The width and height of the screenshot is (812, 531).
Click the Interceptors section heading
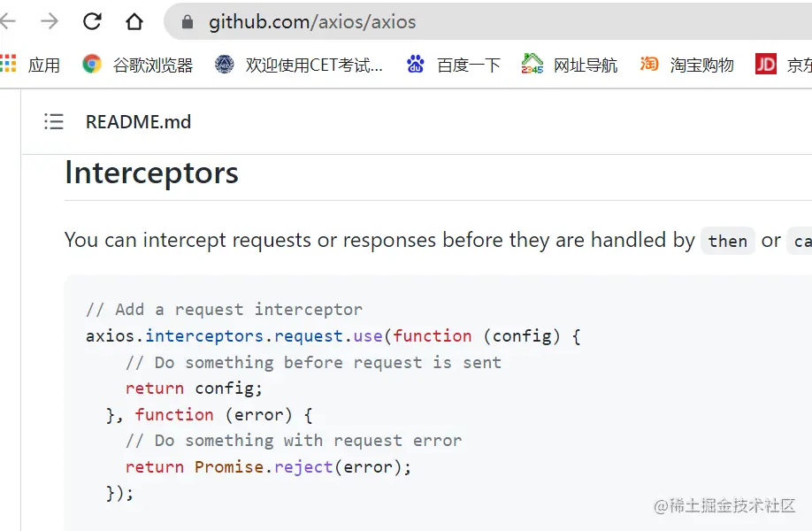(x=152, y=173)
